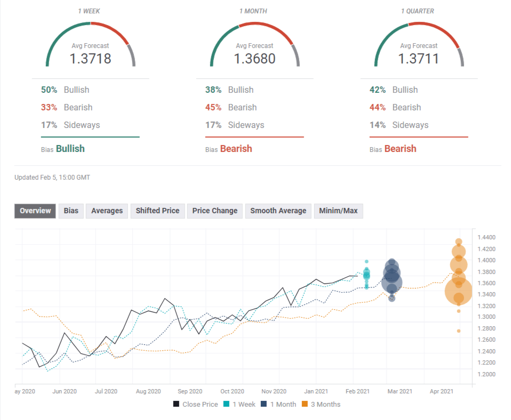Show the Shifted Price view

(157, 211)
